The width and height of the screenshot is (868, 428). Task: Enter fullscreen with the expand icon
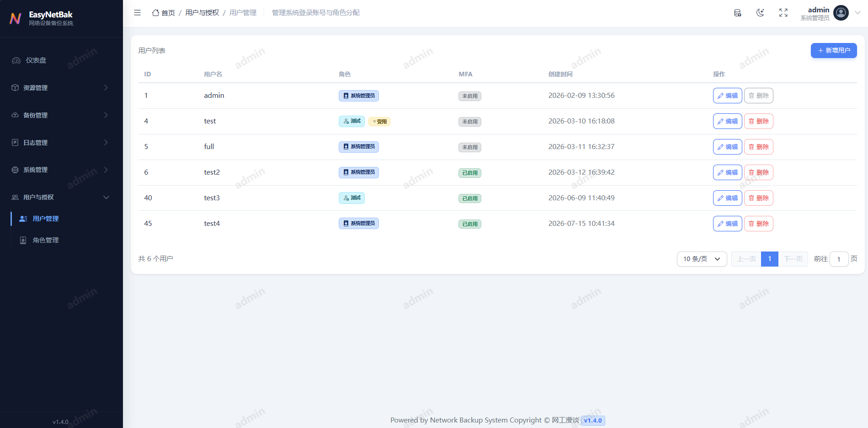783,13
